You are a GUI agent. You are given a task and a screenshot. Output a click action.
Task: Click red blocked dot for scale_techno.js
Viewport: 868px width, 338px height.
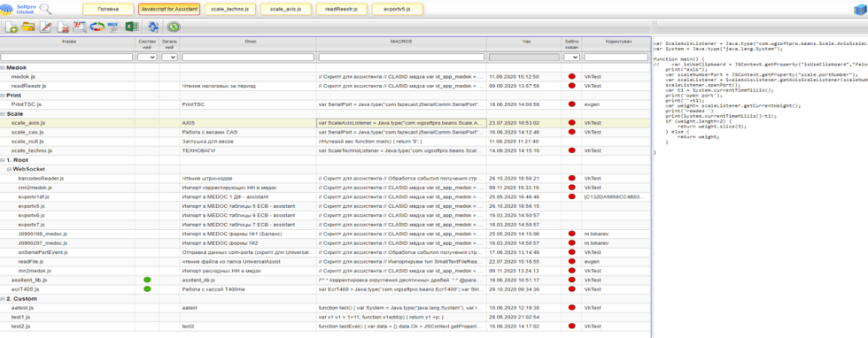[571, 150]
